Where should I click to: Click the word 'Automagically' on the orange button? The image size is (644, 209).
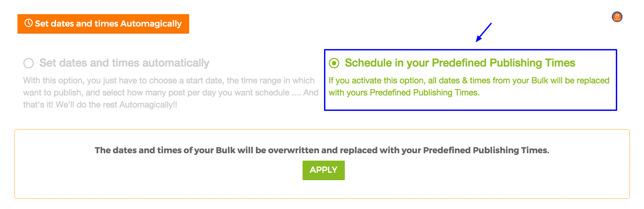point(151,24)
